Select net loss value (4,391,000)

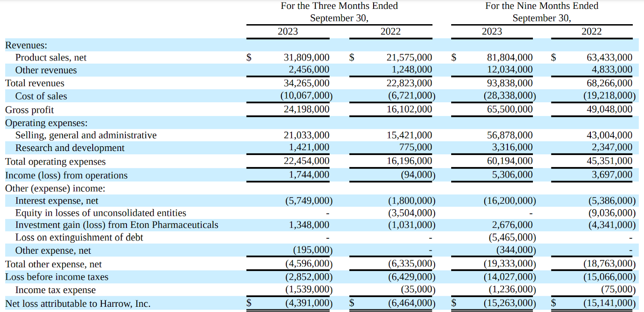(309, 303)
